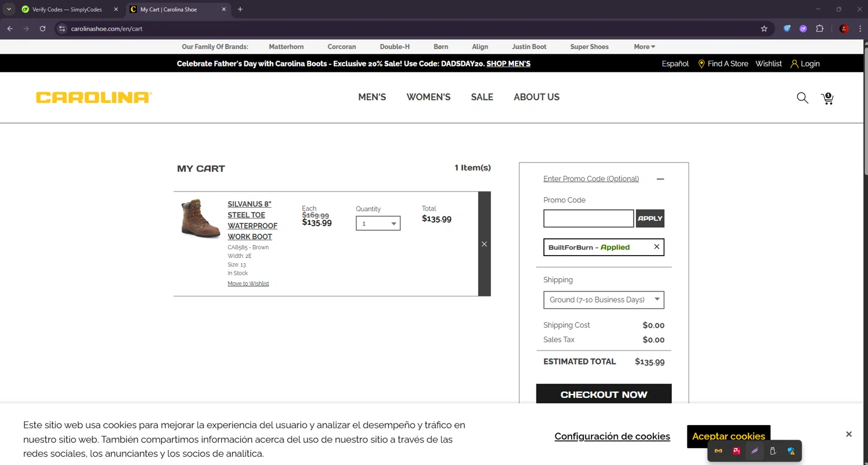The width and height of the screenshot is (868, 465).
Task: Open the SALE navigation menu
Action: [481, 97]
